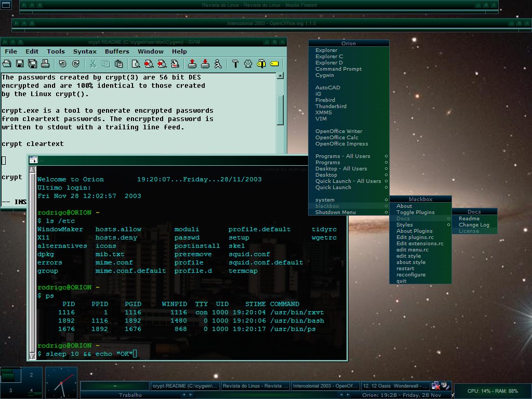Click the Copy icon in GVIM toolbar
Image resolution: width=532 pixels, height=399 pixels.
(105, 64)
